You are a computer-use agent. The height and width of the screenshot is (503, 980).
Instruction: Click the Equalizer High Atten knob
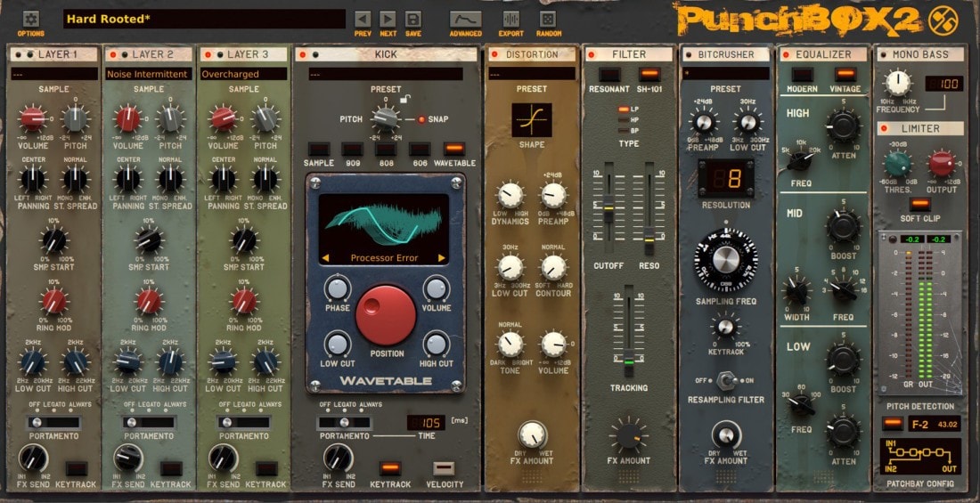pyautogui.click(x=844, y=126)
